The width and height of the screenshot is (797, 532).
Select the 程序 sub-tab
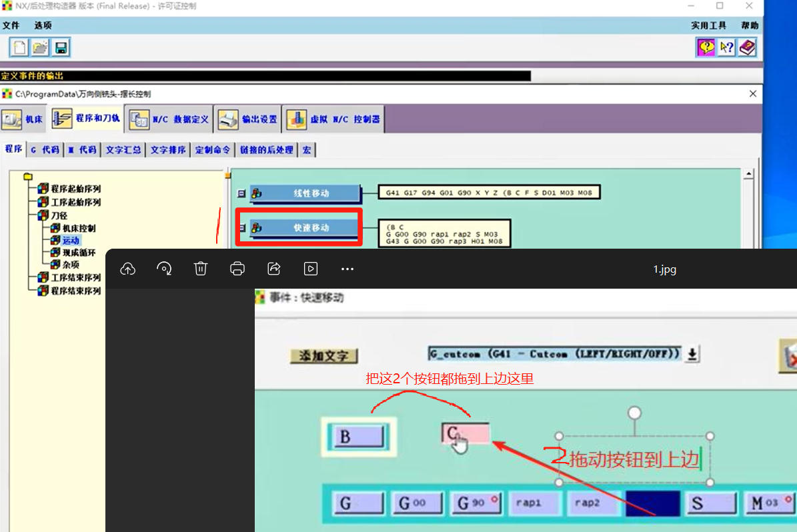(x=13, y=149)
